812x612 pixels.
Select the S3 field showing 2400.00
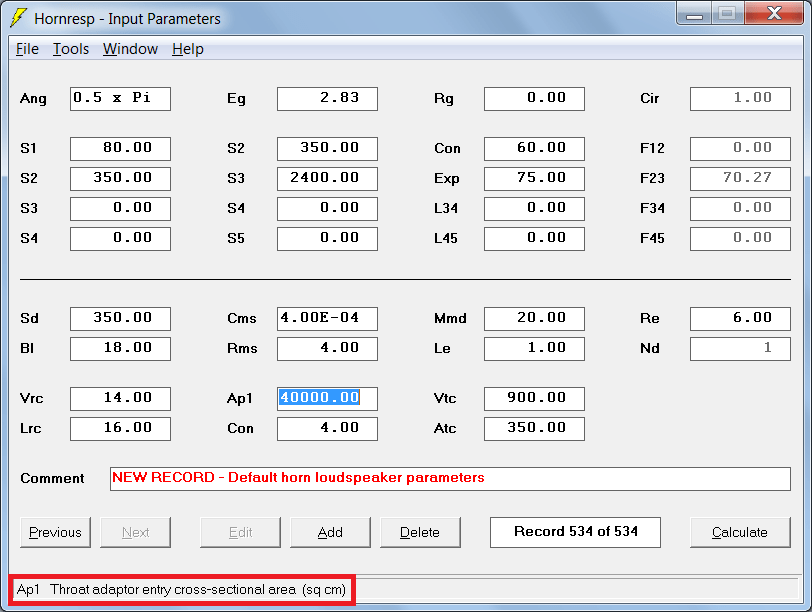click(x=327, y=179)
